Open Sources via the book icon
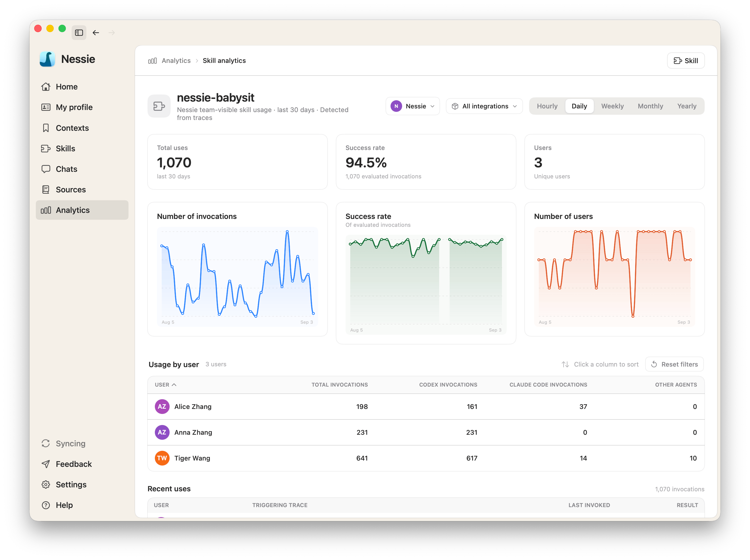The width and height of the screenshot is (750, 560). pyautogui.click(x=46, y=189)
